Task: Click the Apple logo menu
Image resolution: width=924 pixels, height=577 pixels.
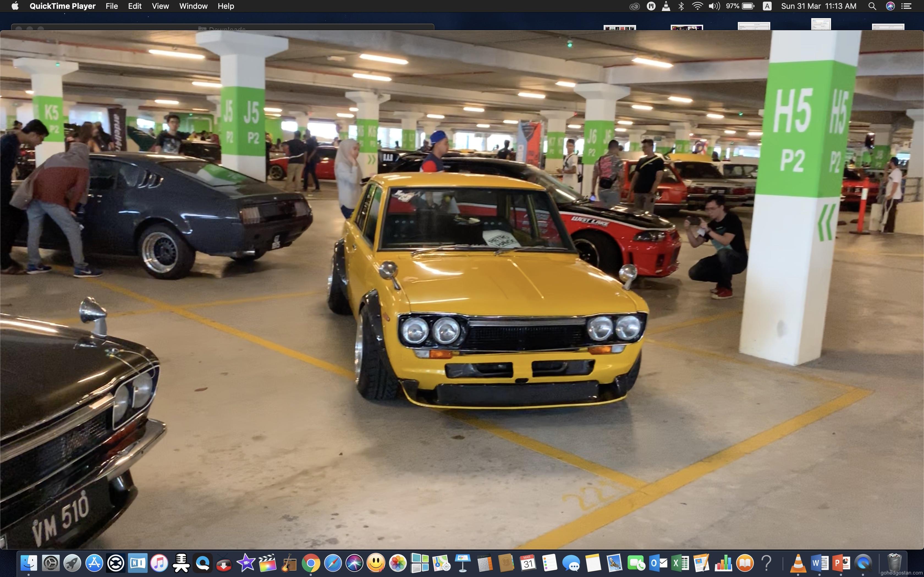Action: coord(15,6)
